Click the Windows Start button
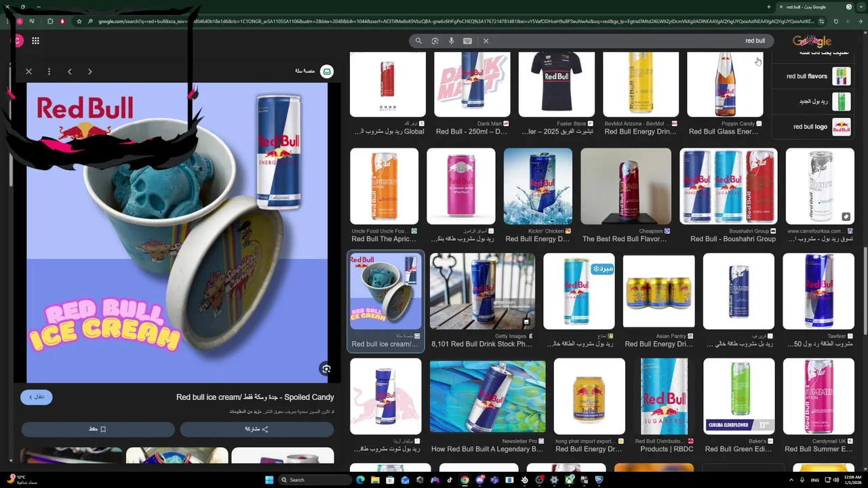This screenshot has height=488, width=868. [x=269, y=480]
